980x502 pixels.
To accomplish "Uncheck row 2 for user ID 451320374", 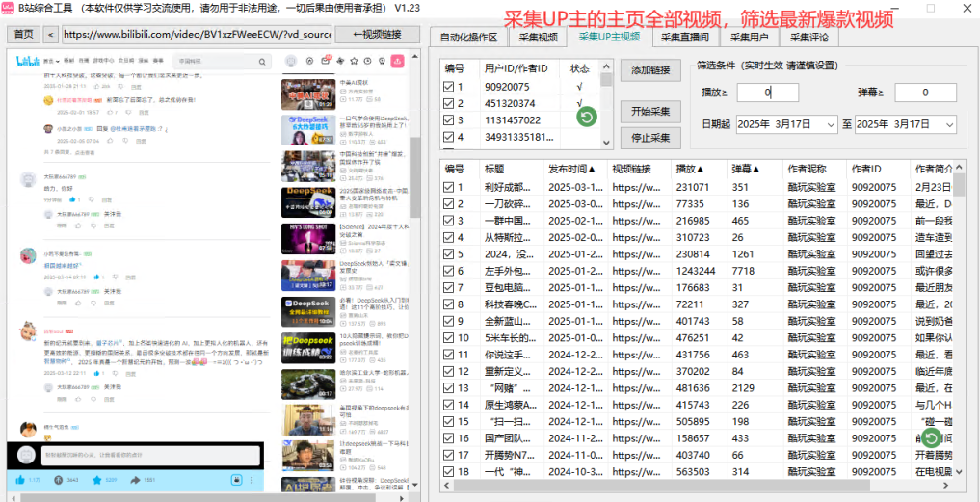I will tap(448, 104).
